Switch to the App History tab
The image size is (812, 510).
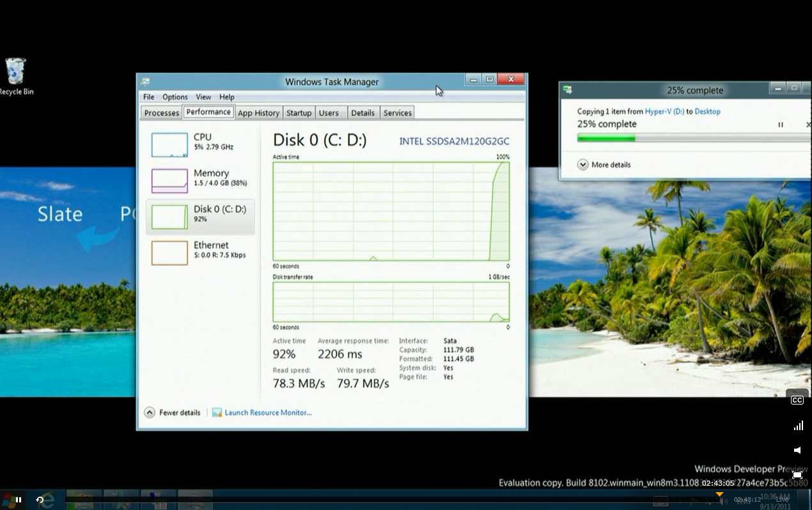(x=258, y=113)
